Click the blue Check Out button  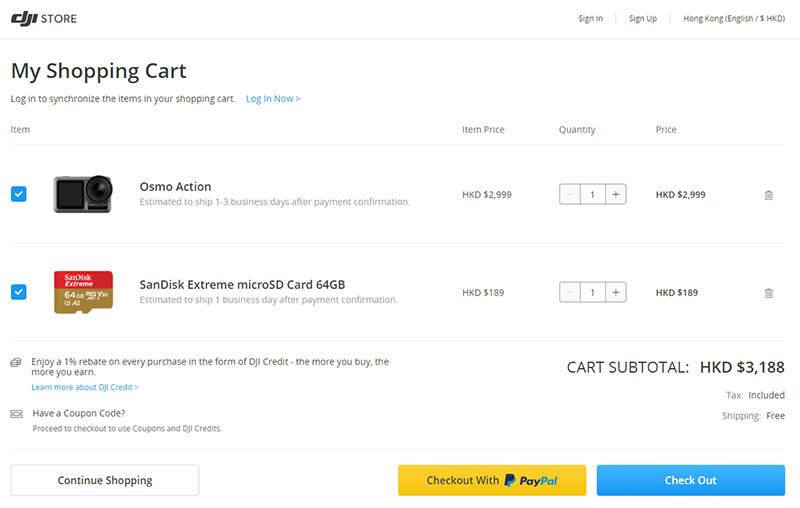click(691, 480)
